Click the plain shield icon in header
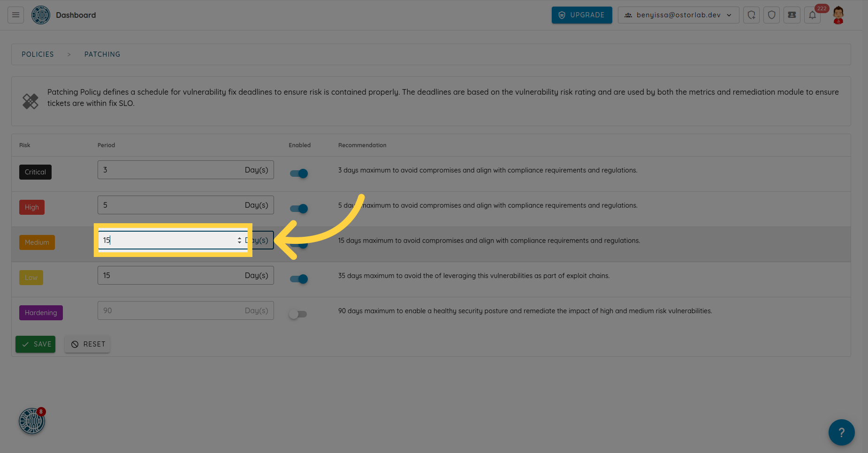Viewport: 868px width, 453px height. pyautogui.click(x=771, y=15)
